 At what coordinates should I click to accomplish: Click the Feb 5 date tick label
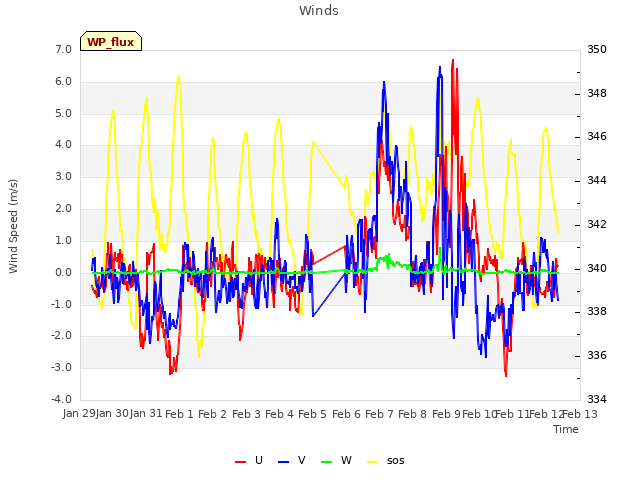pos(312,414)
